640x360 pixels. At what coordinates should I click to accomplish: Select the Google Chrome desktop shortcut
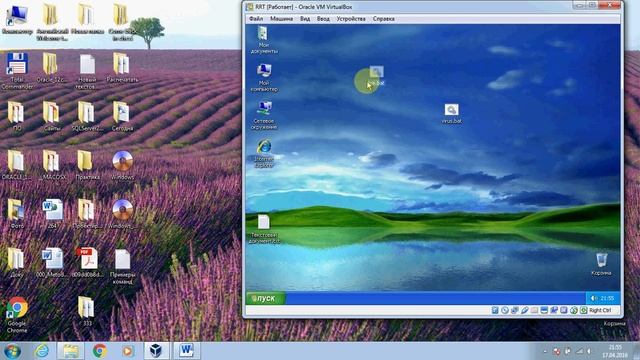tap(17, 315)
